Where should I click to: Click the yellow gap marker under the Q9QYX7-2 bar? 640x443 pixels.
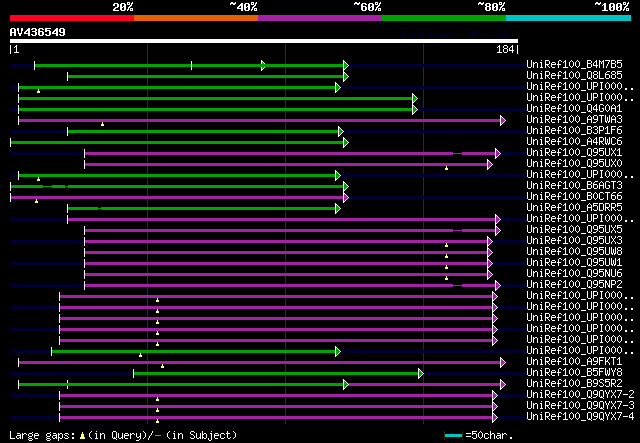[158, 399]
